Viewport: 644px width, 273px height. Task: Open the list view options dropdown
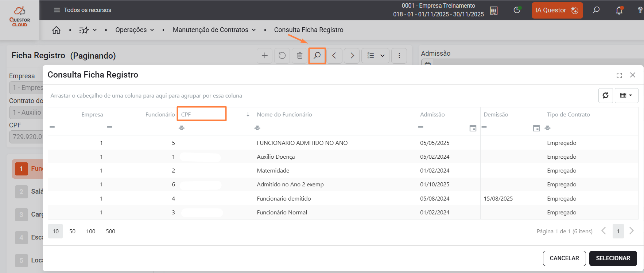click(376, 56)
